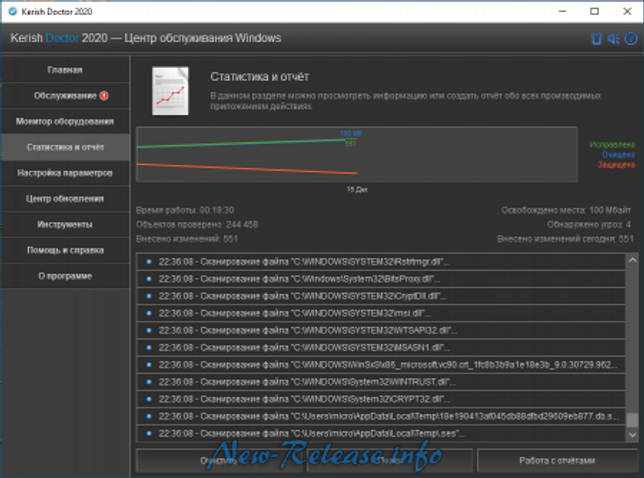Go to Настройка параметров
This screenshot has height=478, width=644.
[65, 173]
